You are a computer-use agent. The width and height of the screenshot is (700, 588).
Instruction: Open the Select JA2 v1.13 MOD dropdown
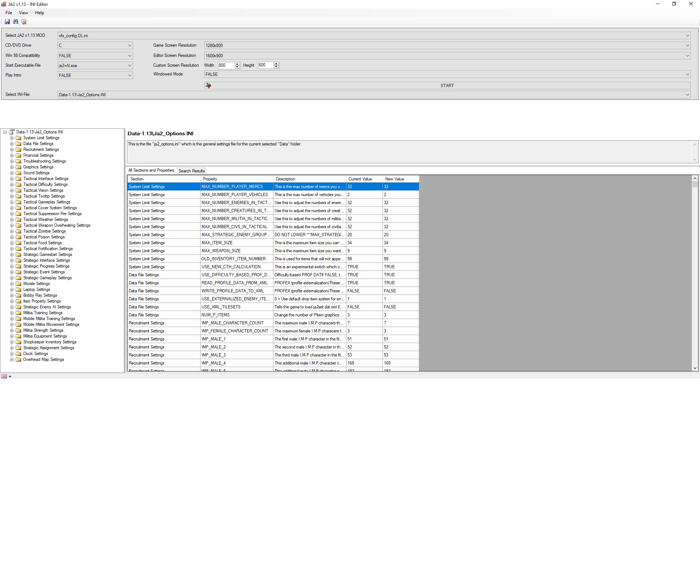coord(374,35)
